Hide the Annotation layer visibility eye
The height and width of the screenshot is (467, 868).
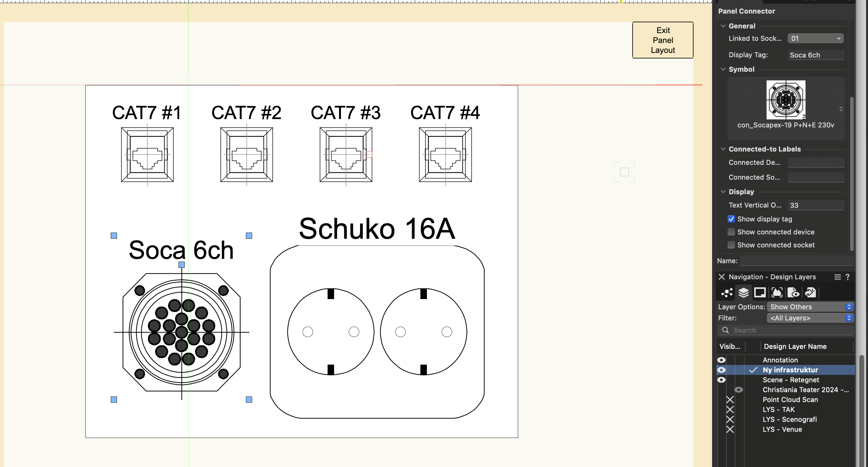(x=721, y=360)
